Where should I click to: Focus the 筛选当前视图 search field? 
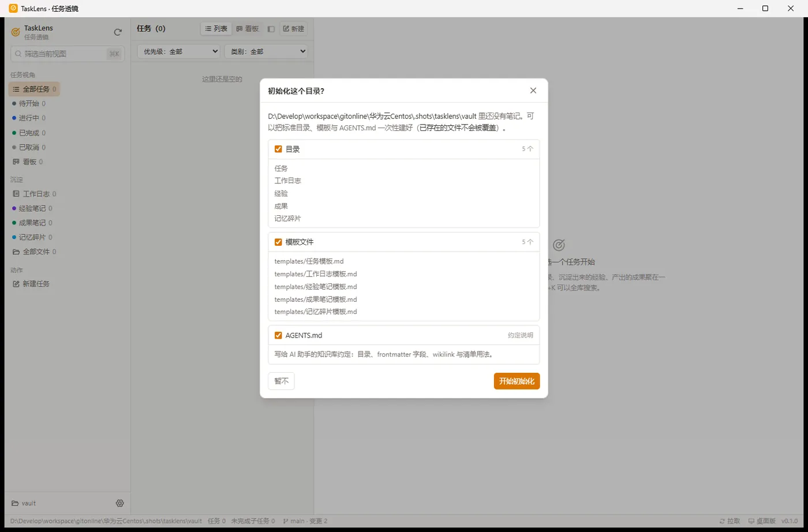68,54
